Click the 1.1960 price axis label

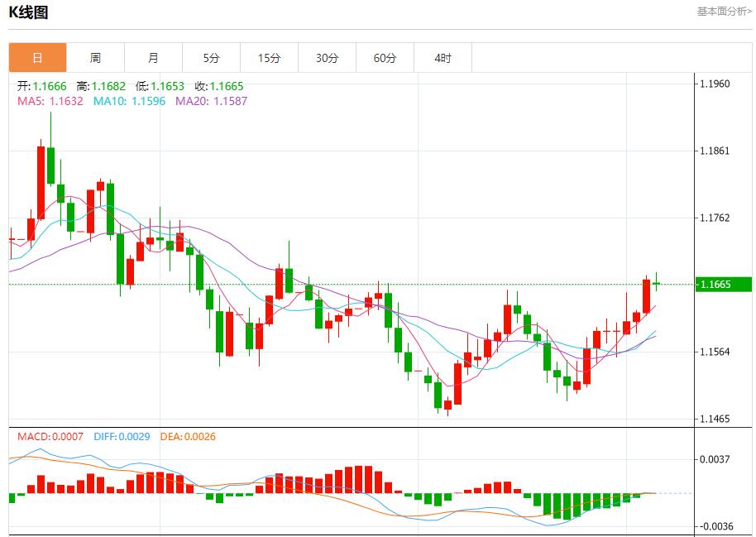[x=715, y=84]
